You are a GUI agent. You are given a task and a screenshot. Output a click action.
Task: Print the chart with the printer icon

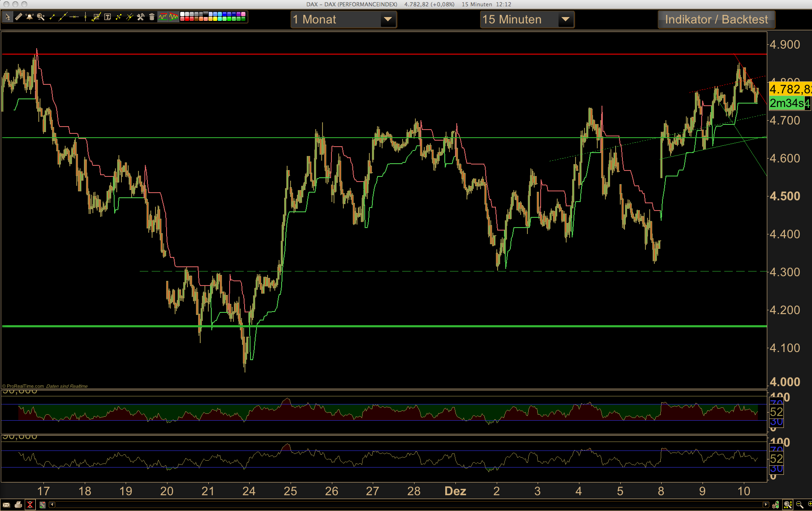point(18,505)
